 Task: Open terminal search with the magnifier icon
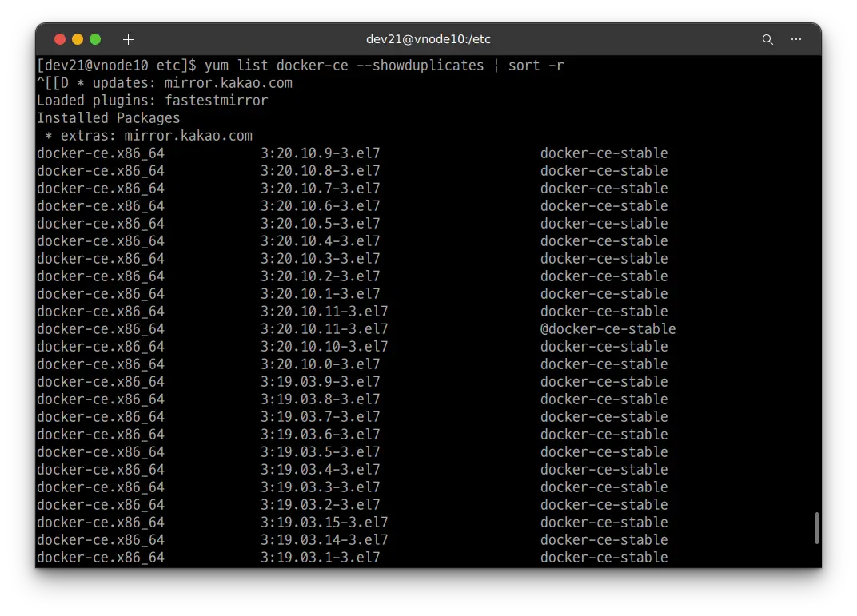click(x=767, y=39)
